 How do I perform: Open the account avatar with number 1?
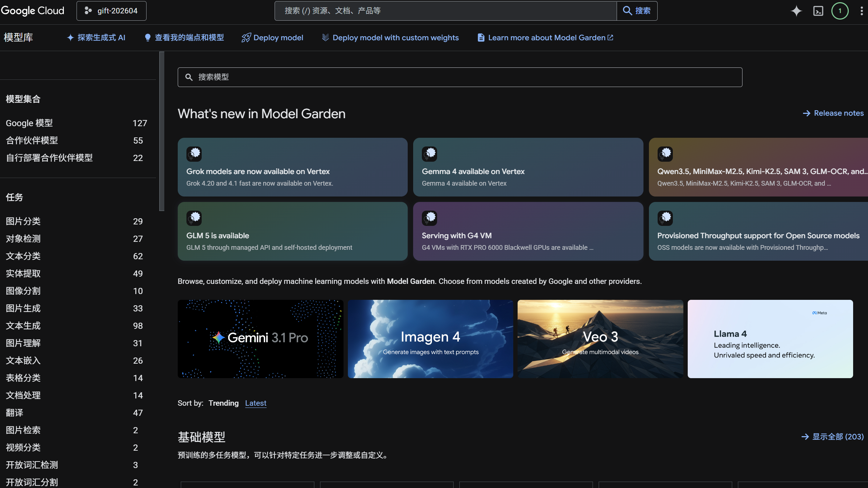coord(840,11)
